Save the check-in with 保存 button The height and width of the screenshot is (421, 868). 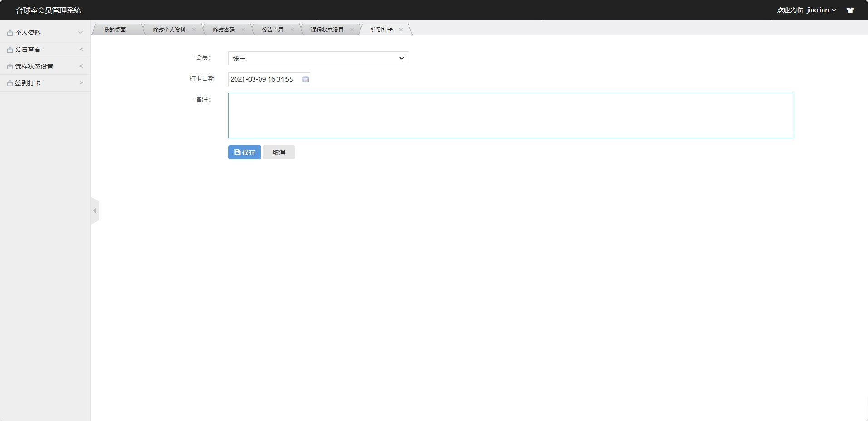245,152
